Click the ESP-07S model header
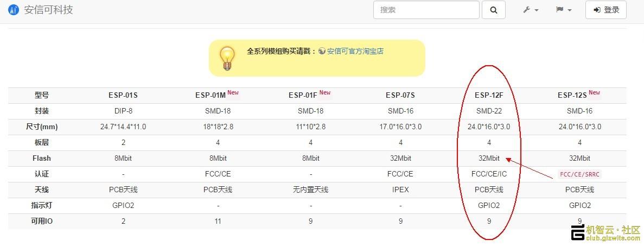The width and height of the screenshot is (644, 246). click(x=400, y=96)
